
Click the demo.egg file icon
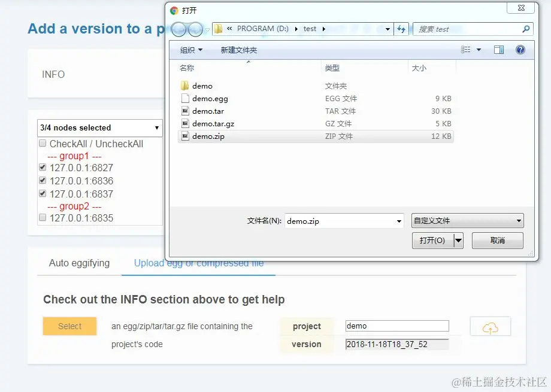coord(185,98)
